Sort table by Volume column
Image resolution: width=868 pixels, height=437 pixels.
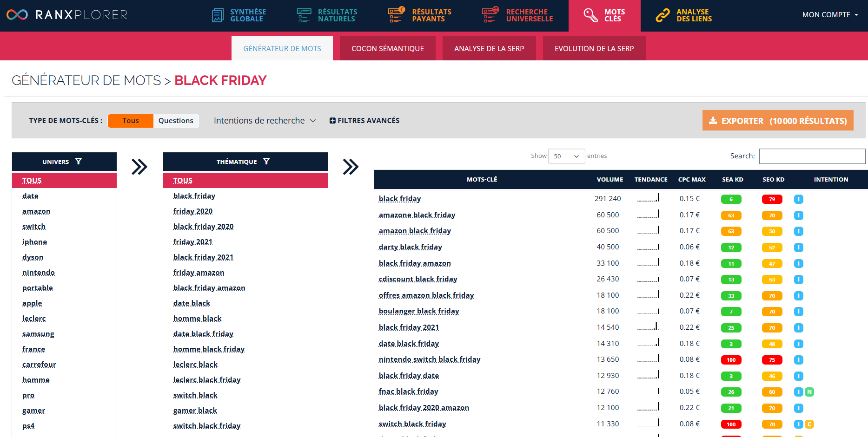click(x=610, y=179)
